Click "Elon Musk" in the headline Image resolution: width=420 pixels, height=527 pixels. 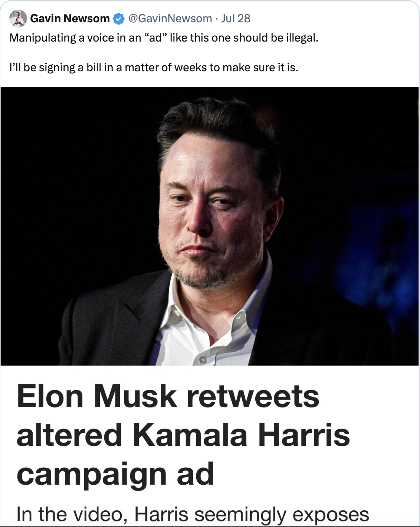coord(96,397)
